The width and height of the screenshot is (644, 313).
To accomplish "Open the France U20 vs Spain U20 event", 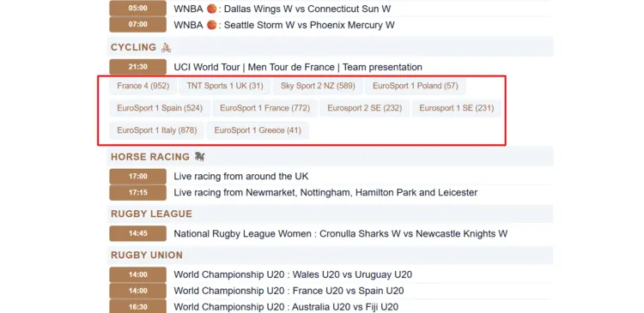I will click(x=289, y=291).
